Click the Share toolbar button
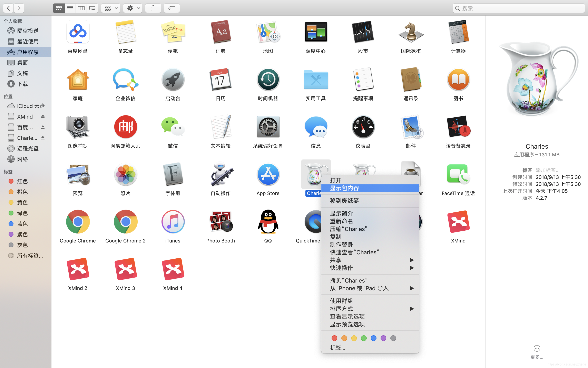 (x=153, y=8)
